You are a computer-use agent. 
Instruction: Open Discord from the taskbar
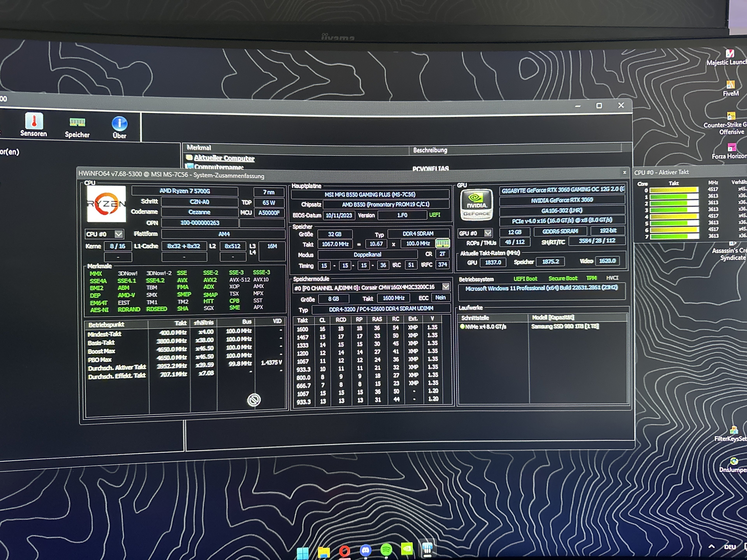coord(365,550)
